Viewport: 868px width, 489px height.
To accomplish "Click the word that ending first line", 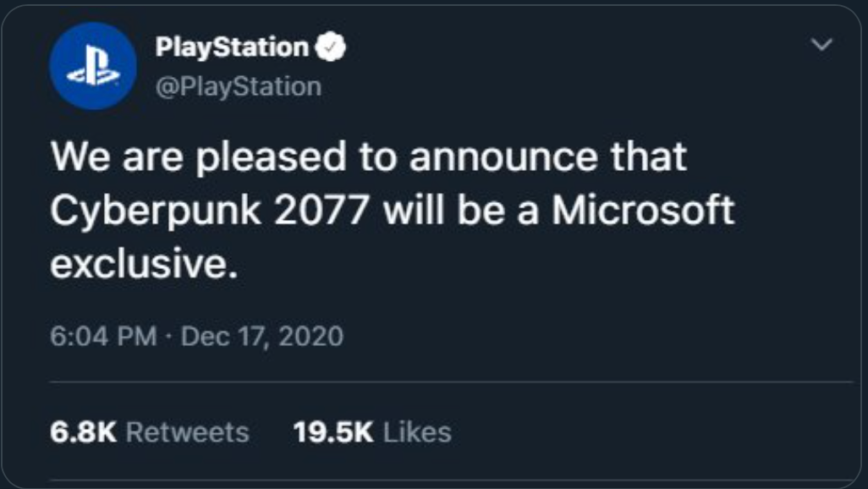I will (x=649, y=157).
